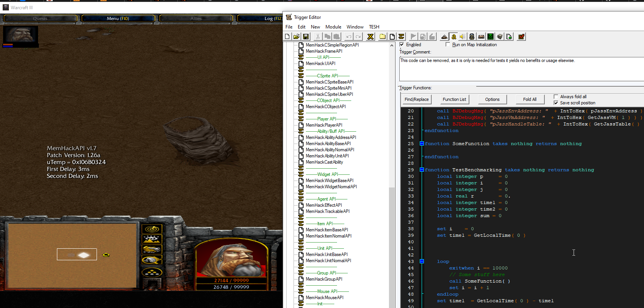Undo the last action in Trigger Editor
Image resolution: width=644 pixels, height=308 pixels.
coord(349,37)
